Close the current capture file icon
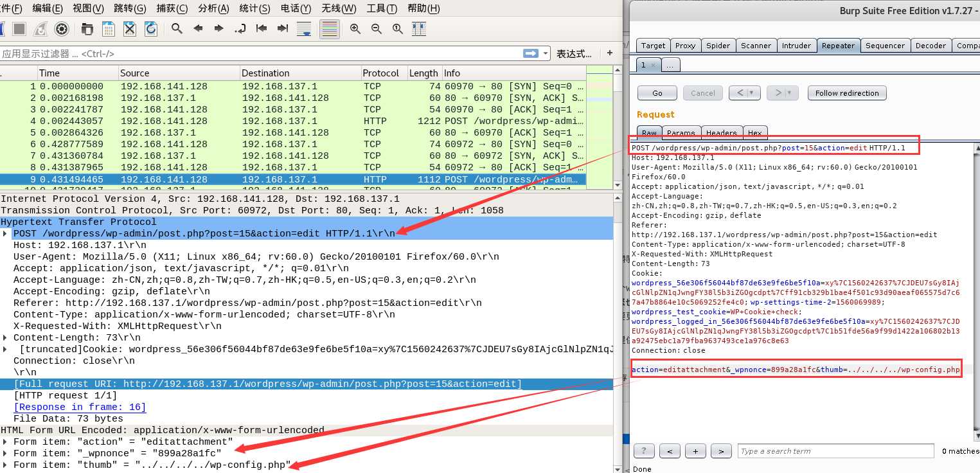 pos(130,29)
